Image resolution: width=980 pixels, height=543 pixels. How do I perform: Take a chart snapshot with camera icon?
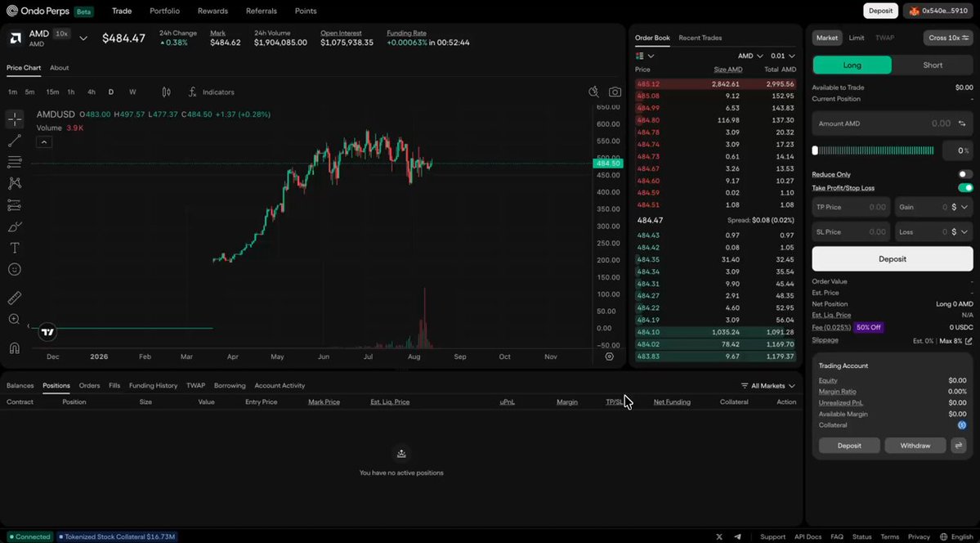[615, 92]
